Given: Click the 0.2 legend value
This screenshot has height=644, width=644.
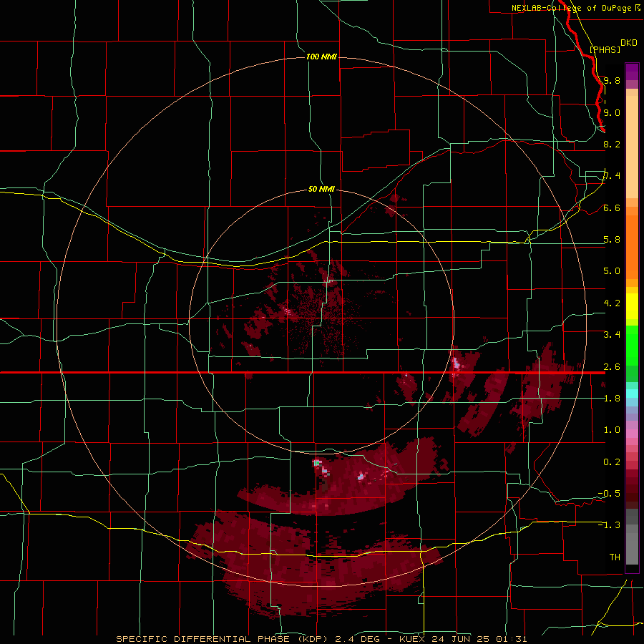Looking at the screenshot, I should tap(612, 462).
